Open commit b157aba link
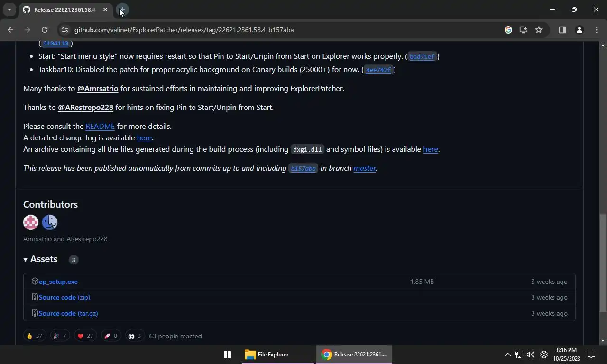 [303, 168]
